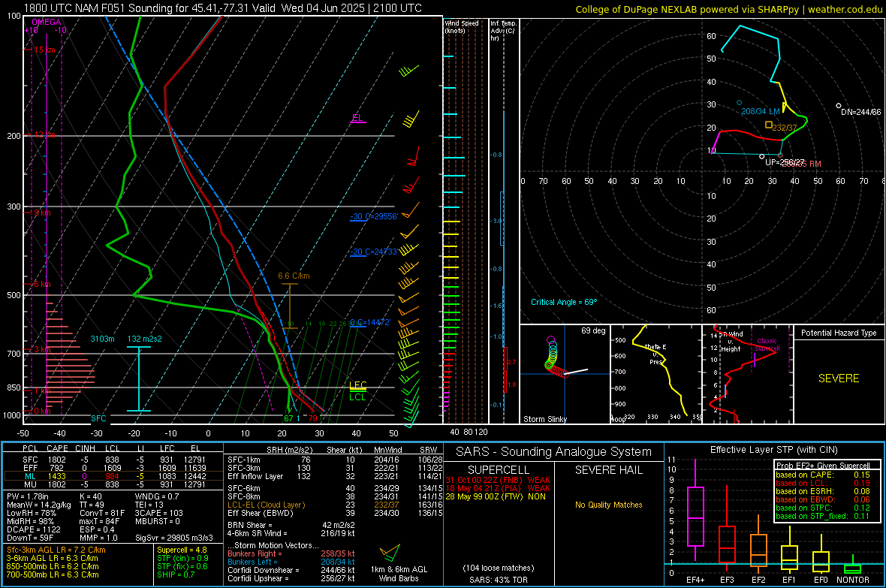Click the surface dewpoint value 67
The width and height of the screenshot is (886, 588).
click(x=288, y=418)
